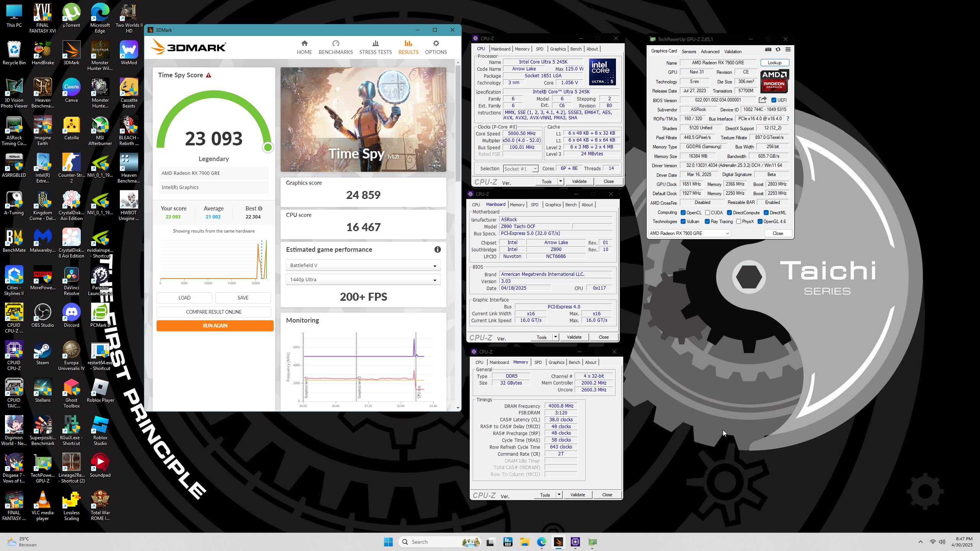Toggle Vulkan checkbox in GPU-Z
980x551 pixels.
click(683, 222)
